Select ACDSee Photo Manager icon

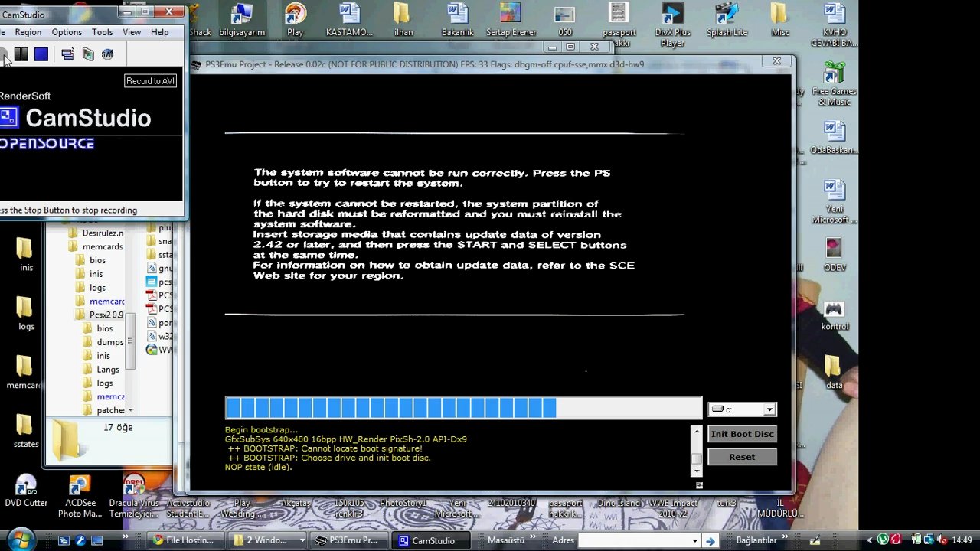click(80, 496)
